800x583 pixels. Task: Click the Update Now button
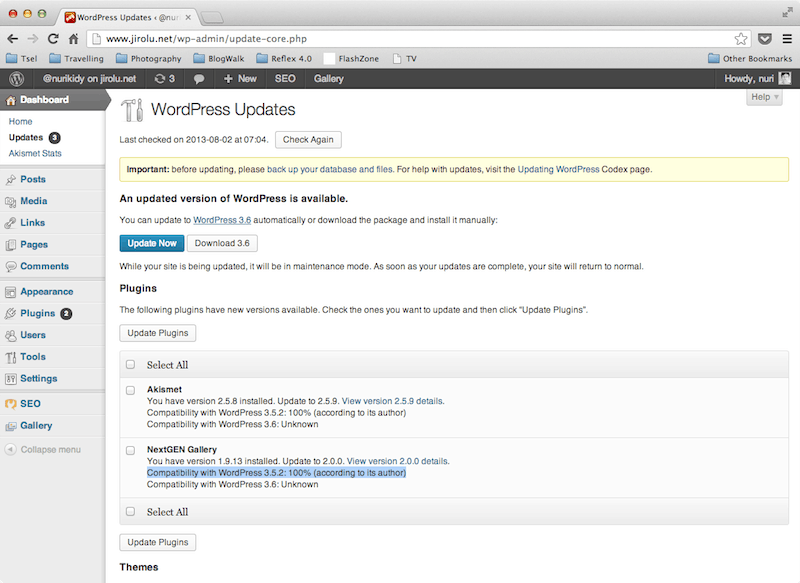tap(151, 243)
